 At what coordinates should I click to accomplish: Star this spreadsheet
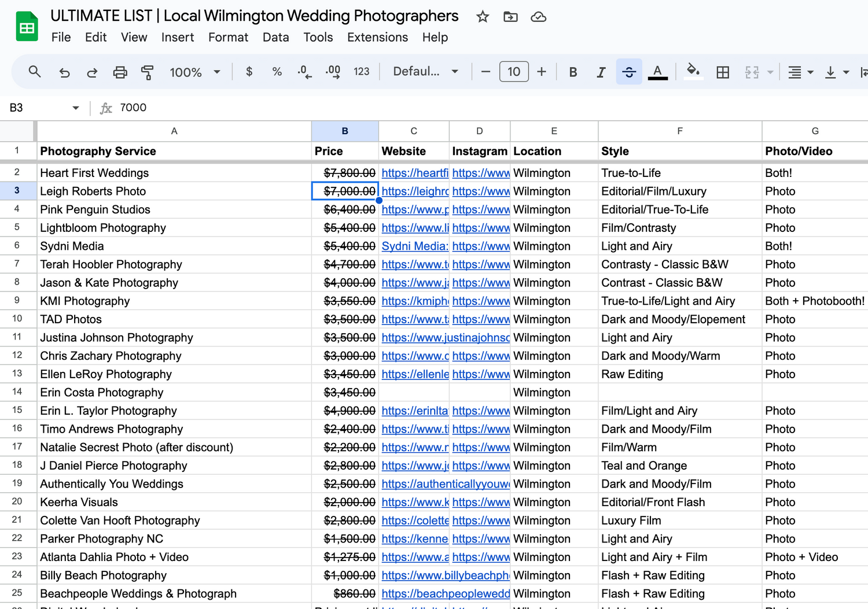483,17
